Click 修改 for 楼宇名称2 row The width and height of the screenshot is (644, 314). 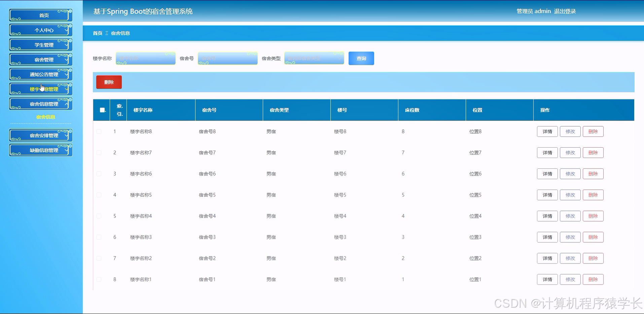570,258
